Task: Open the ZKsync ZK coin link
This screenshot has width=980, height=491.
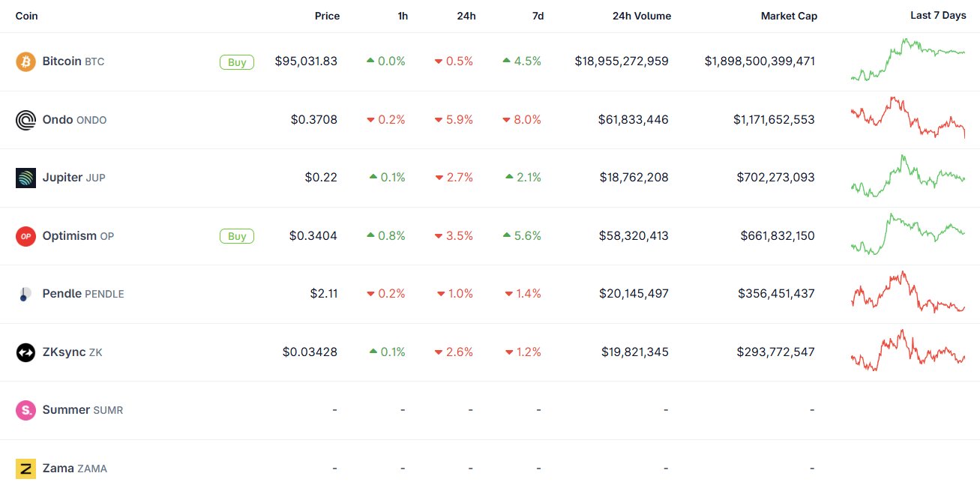Action: point(72,352)
